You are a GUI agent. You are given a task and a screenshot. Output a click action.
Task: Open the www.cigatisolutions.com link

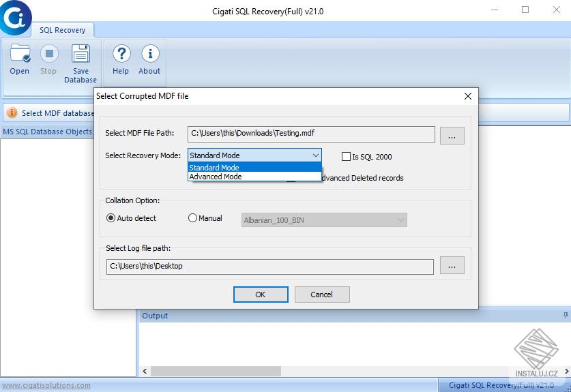point(46,385)
